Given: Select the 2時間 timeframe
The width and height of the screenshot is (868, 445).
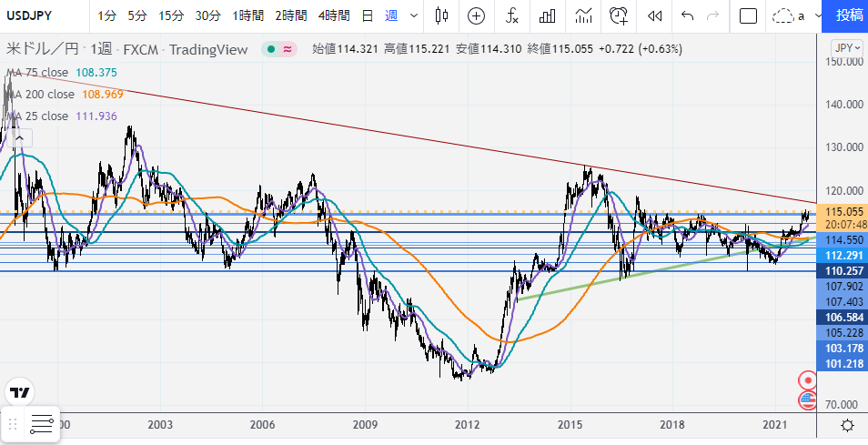Looking at the screenshot, I should pos(290,16).
